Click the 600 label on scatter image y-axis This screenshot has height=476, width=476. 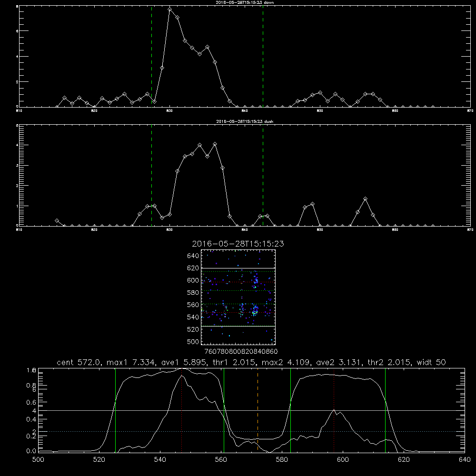point(193,280)
